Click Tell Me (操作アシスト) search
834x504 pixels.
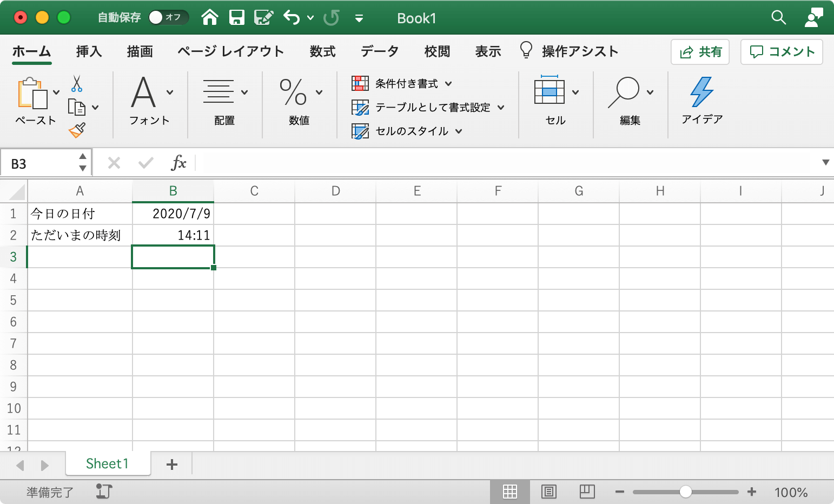[569, 51]
